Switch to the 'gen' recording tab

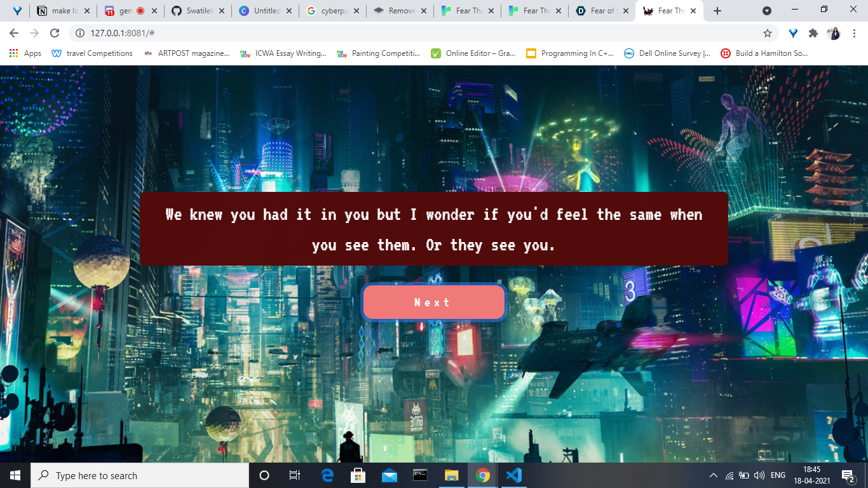(x=130, y=11)
